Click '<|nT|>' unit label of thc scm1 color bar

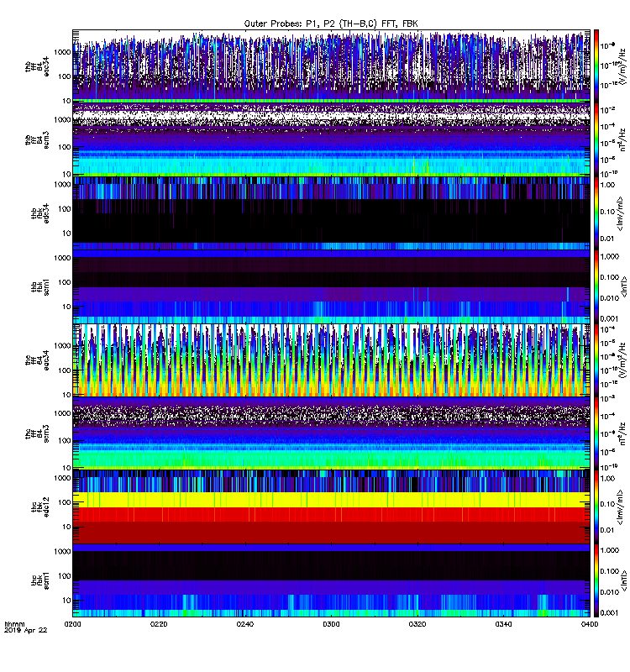tap(624, 580)
